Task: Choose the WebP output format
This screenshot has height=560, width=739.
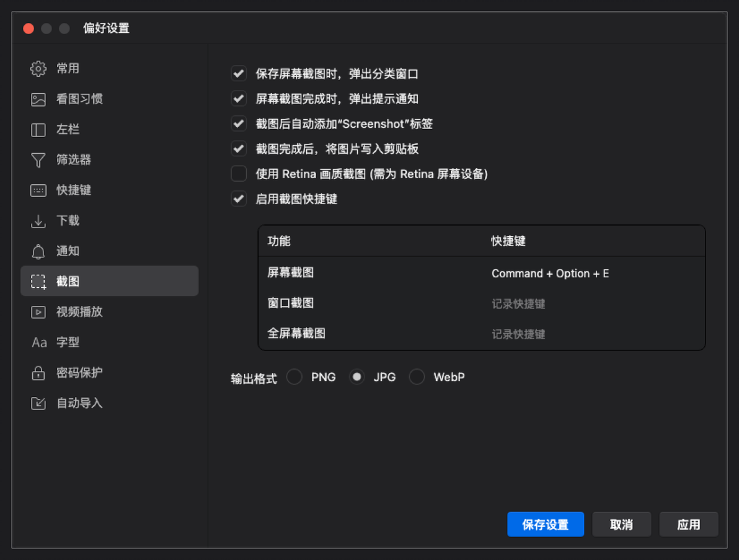Action: tap(417, 377)
